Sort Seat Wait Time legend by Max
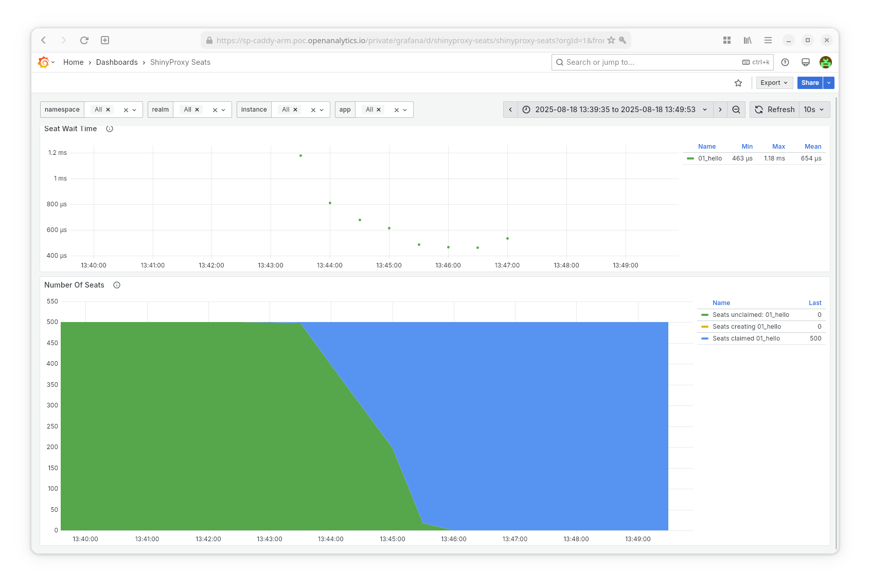This screenshot has height=588, width=870. 778,147
